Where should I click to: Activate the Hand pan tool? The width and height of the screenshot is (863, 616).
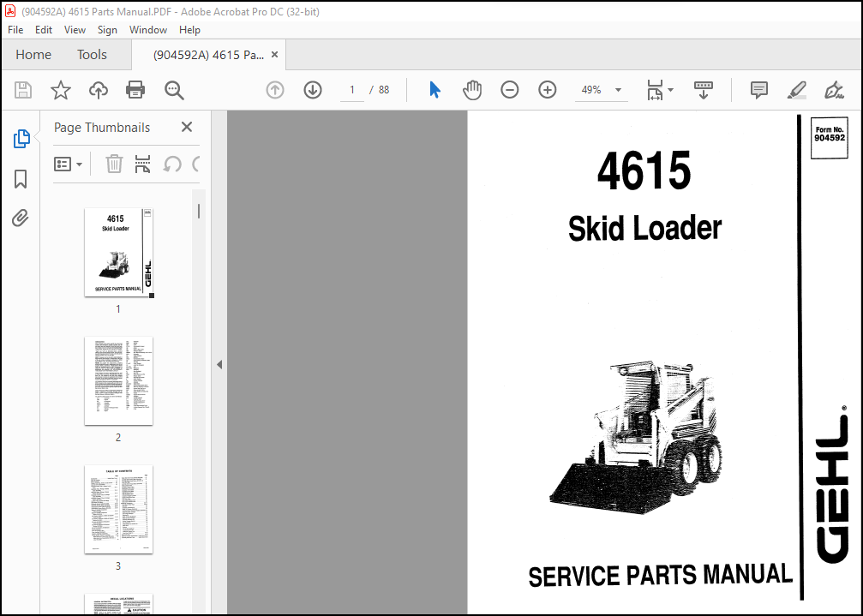point(472,90)
